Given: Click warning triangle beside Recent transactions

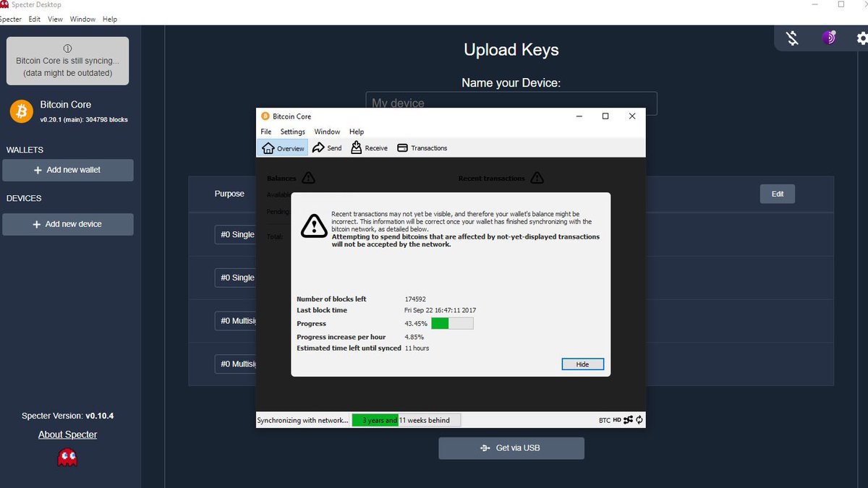Looking at the screenshot, I should 537,177.
